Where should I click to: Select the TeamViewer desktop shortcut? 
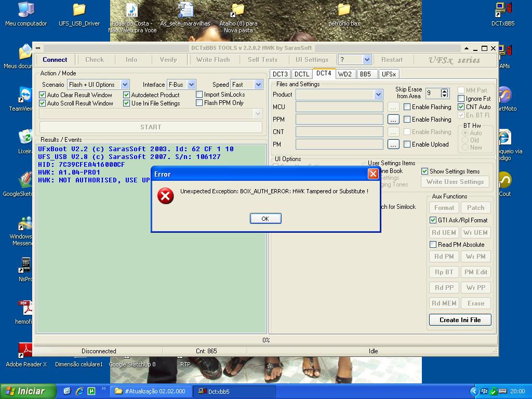(25, 95)
